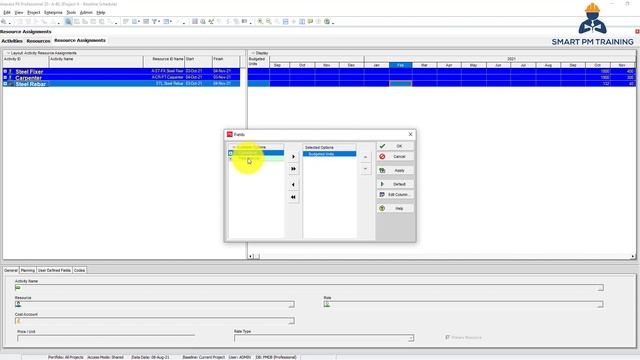Open the Edit menu

pos(7,13)
